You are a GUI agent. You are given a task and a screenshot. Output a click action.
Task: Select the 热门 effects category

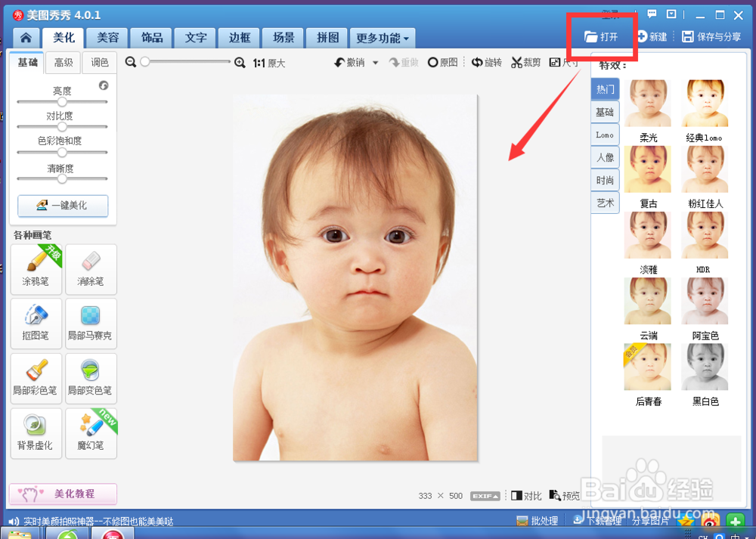605,89
